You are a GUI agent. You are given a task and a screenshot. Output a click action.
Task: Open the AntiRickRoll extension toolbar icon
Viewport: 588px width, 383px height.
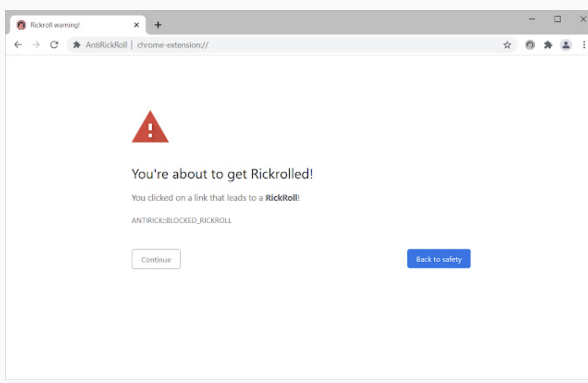coord(530,45)
